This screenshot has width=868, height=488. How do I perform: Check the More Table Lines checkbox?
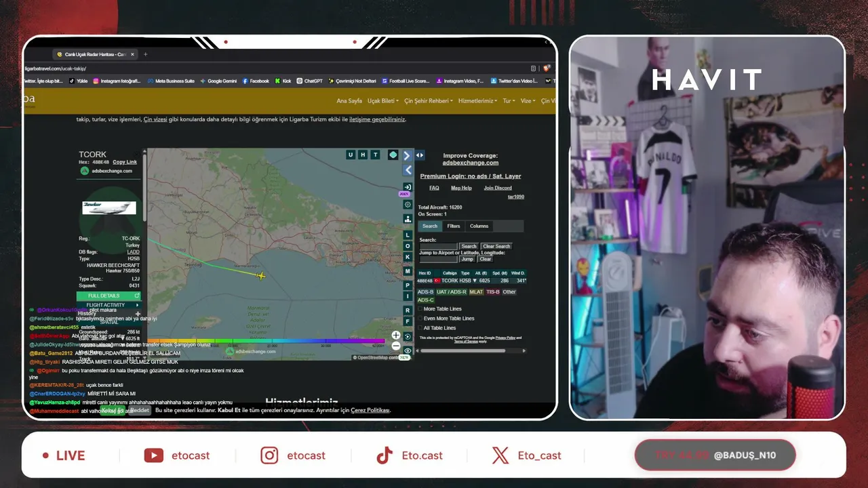coord(420,309)
